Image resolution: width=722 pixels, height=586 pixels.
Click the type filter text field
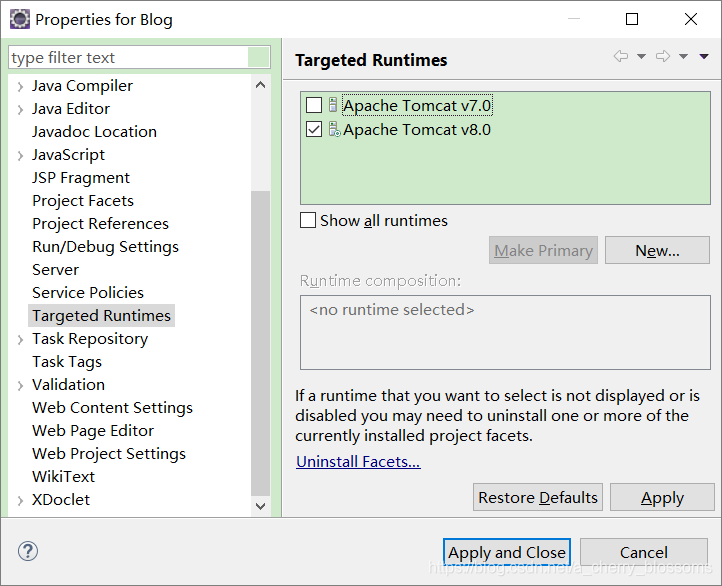[129, 58]
